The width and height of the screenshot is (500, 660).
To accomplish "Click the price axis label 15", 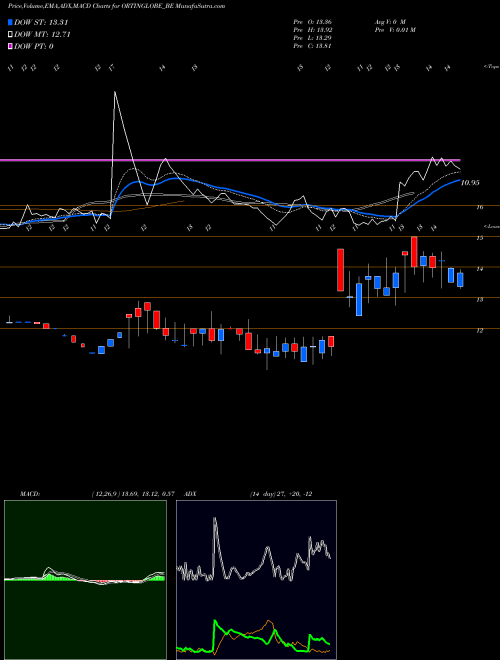I will tap(479, 238).
